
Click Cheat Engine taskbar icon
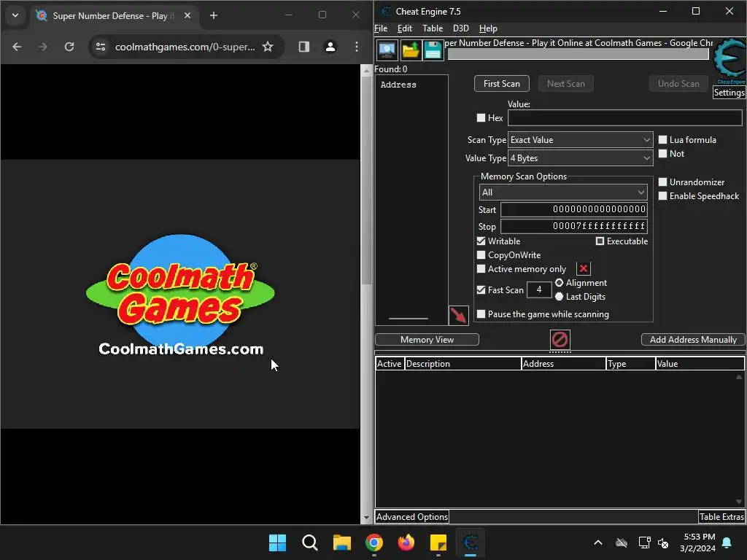pyautogui.click(x=471, y=542)
